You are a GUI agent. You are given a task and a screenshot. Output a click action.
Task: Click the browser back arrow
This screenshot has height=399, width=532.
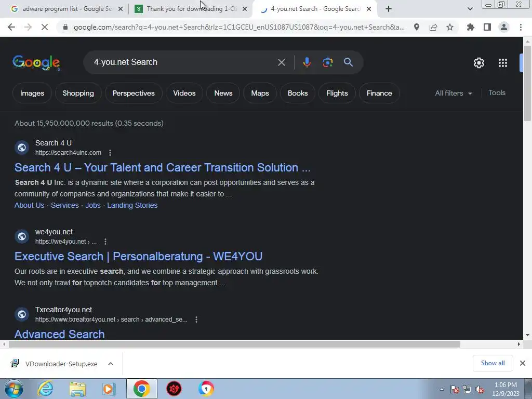coord(11,27)
